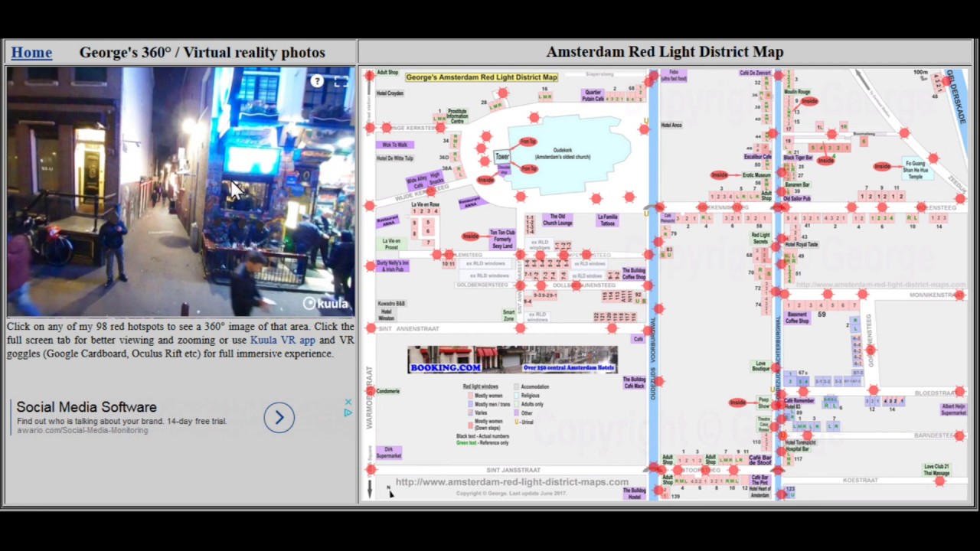This screenshot has width=980, height=551.
Task: Click the Prostitute Information Centre label
Action: point(457,116)
